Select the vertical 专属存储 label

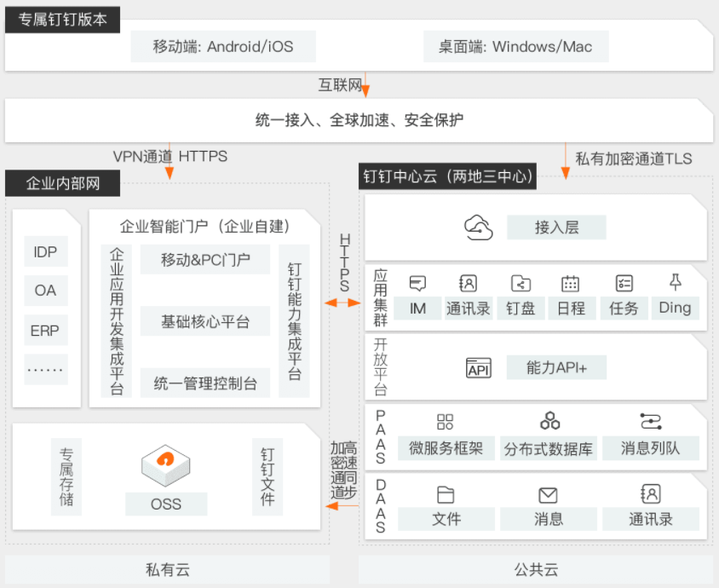click(x=66, y=477)
